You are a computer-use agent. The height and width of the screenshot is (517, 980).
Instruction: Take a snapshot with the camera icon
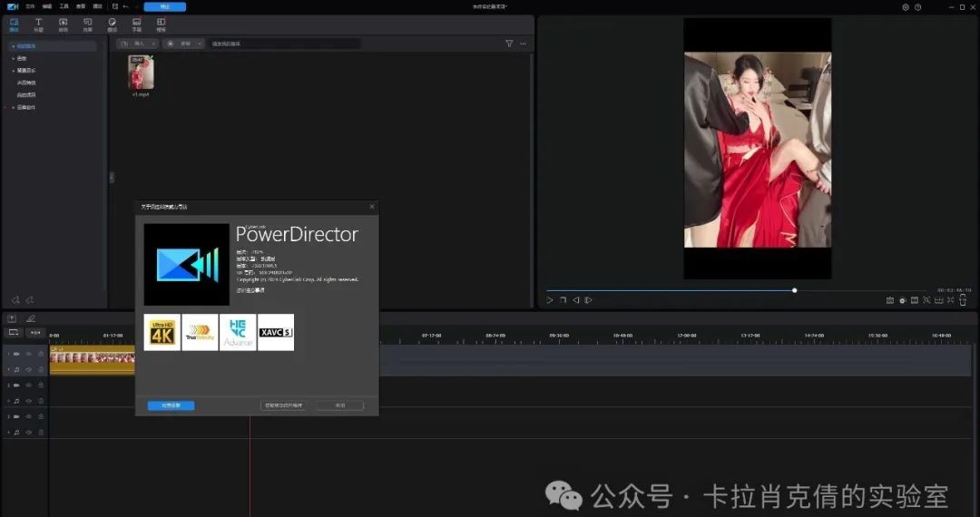889,300
